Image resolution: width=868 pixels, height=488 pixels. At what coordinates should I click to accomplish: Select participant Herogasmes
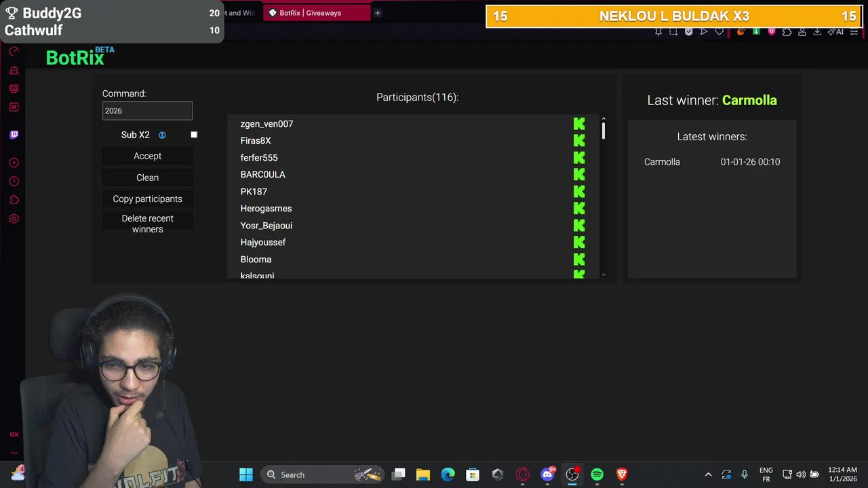[x=266, y=208]
